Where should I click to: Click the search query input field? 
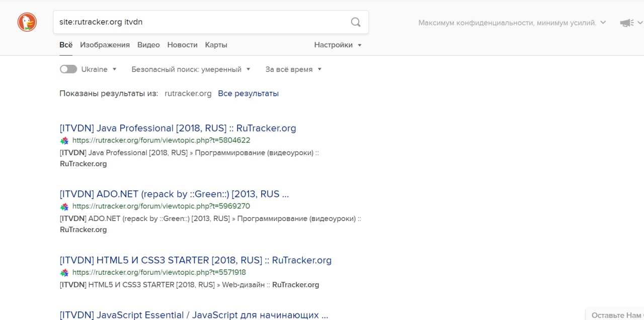(x=201, y=22)
